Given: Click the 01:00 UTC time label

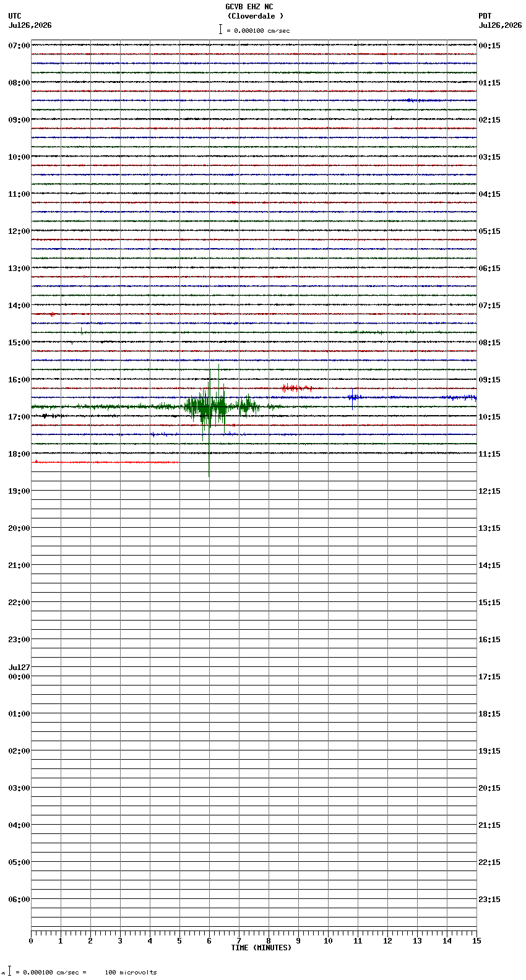Looking at the screenshot, I should (19, 714).
